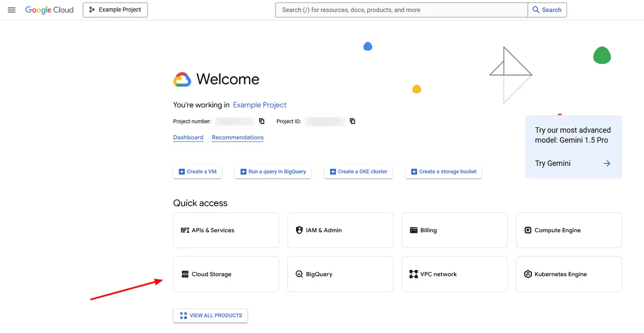Click the Billing card icon
The width and height of the screenshot is (644, 333).
click(414, 230)
